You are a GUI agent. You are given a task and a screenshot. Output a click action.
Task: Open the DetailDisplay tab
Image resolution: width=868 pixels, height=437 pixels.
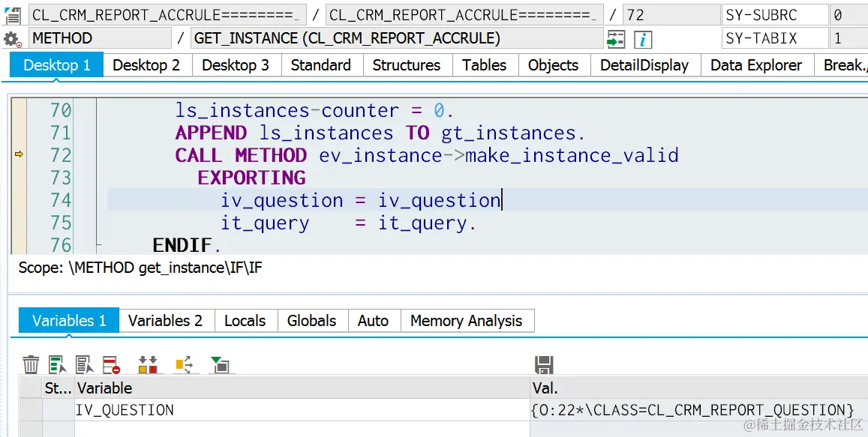644,64
